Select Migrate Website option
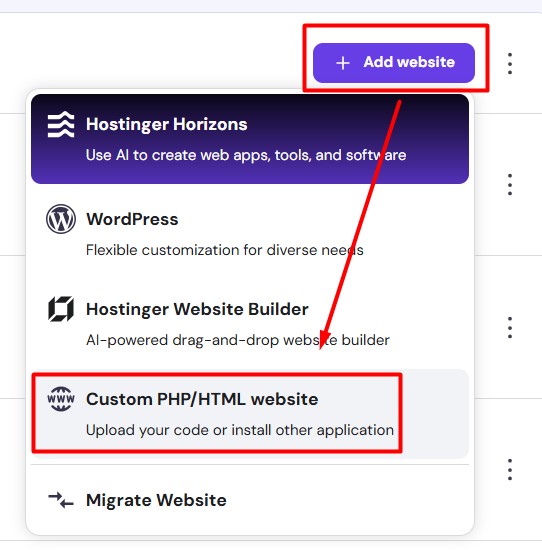The width and height of the screenshot is (542, 550). 250,500
